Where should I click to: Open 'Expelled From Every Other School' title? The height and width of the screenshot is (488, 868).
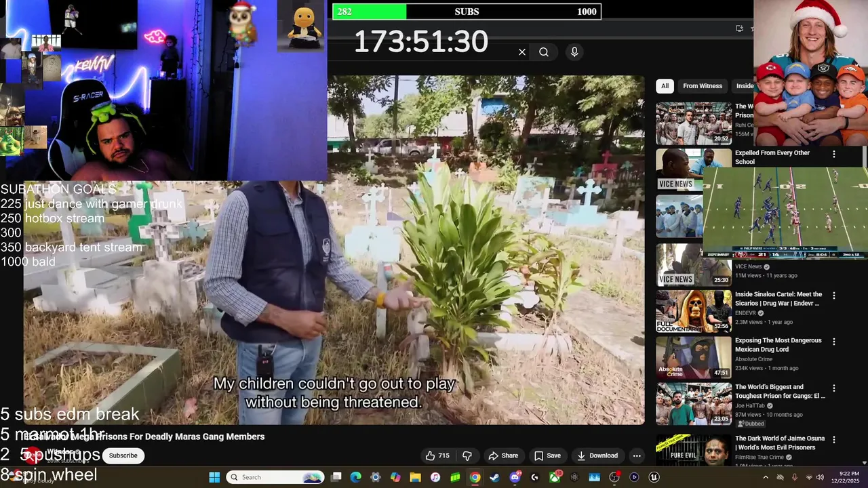point(772,157)
